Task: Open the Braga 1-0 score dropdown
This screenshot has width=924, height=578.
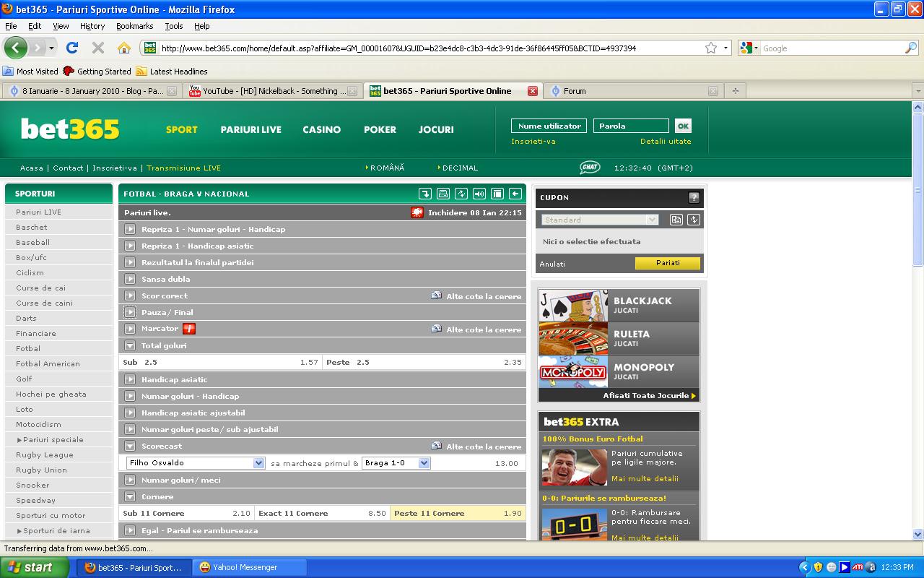Action: click(x=396, y=463)
